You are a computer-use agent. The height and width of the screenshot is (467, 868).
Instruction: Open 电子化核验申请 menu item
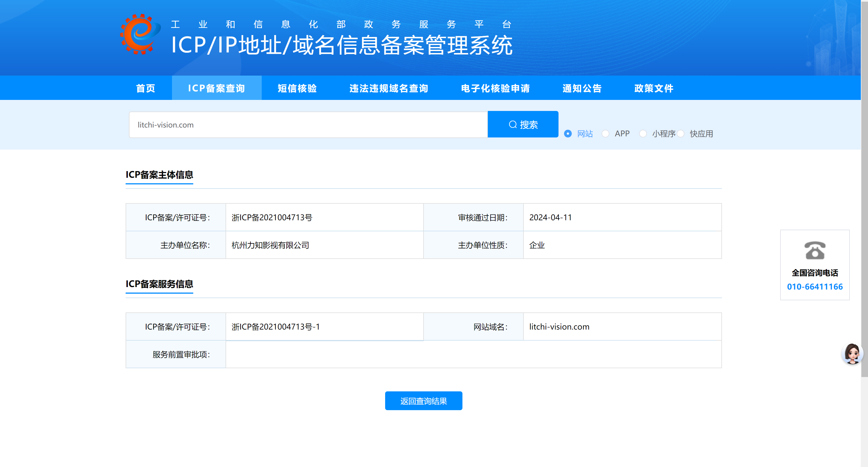[495, 88]
